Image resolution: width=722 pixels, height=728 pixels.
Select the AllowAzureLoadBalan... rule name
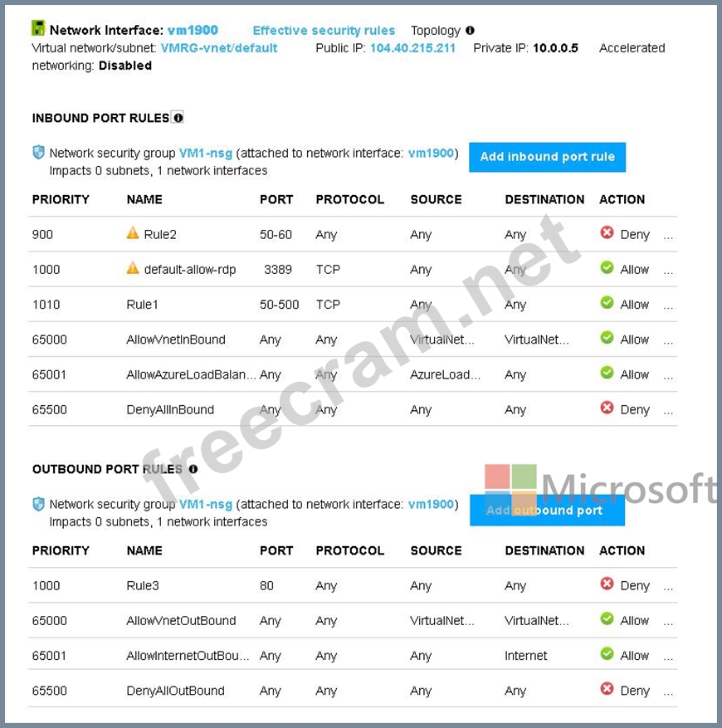[x=192, y=374]
